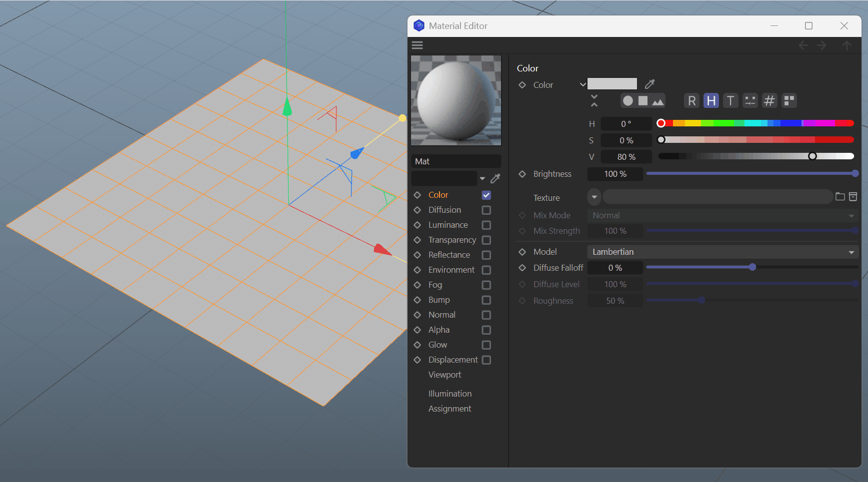This screenshot has height=482, width=868.
Task: Open the hex color mode
Action: coord(769,101)
